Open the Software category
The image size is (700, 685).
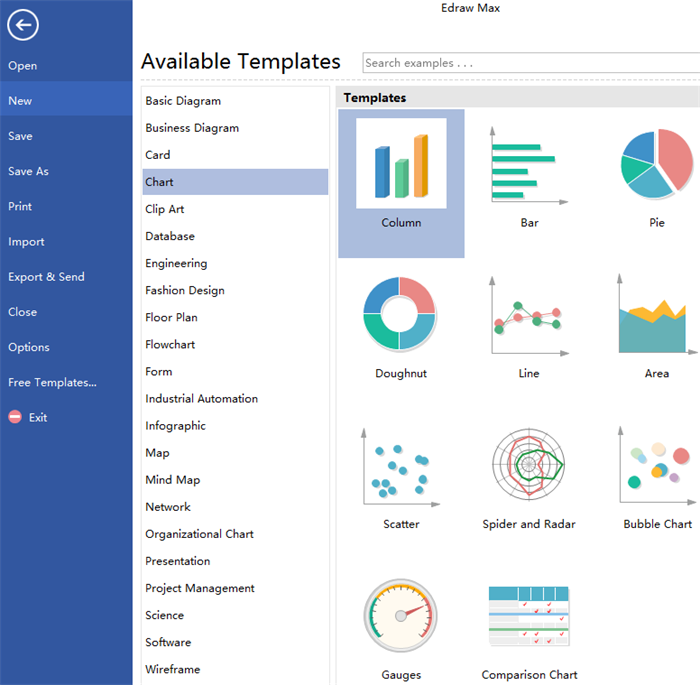(235, 642)
